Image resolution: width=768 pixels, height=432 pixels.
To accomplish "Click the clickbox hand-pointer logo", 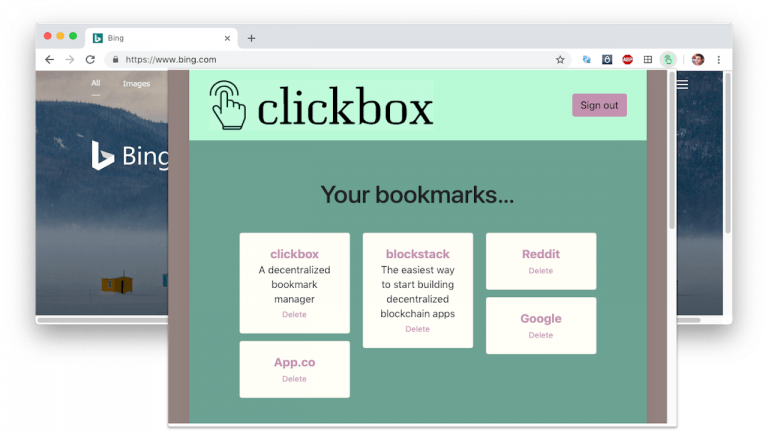I will (x=228, y=105).
